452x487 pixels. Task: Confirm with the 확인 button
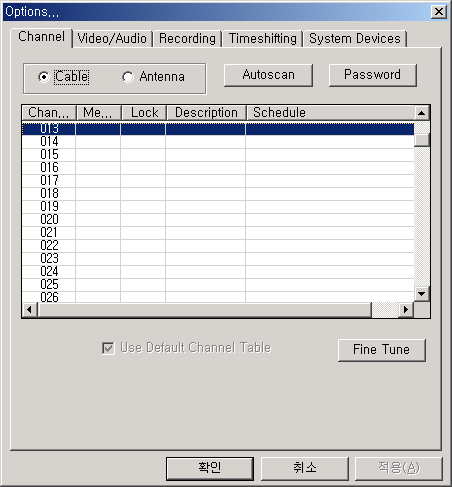[x=210, y=468]
